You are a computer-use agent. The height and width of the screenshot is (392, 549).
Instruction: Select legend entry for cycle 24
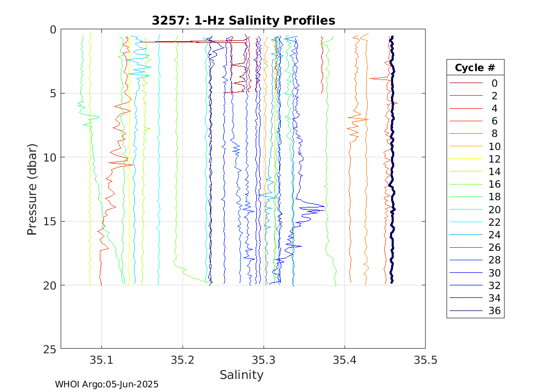(475, 235)
